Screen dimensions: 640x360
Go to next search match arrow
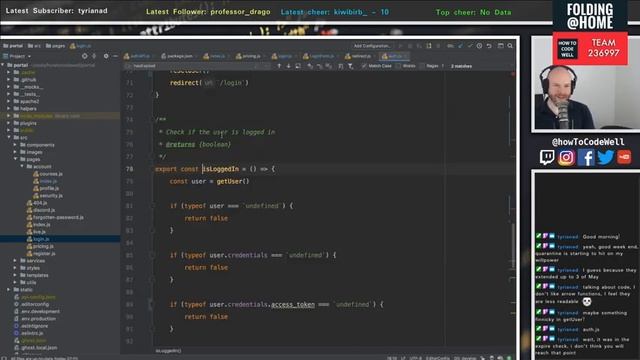[289, 66]
